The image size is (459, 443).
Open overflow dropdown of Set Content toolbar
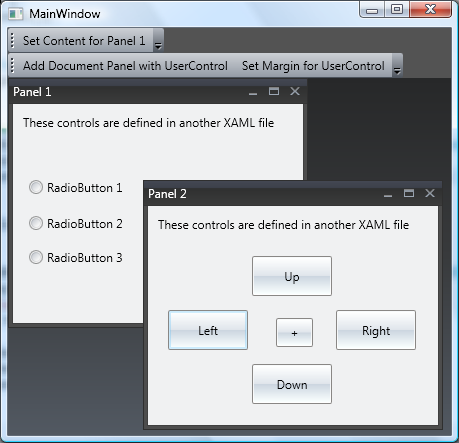coord(158,40)
